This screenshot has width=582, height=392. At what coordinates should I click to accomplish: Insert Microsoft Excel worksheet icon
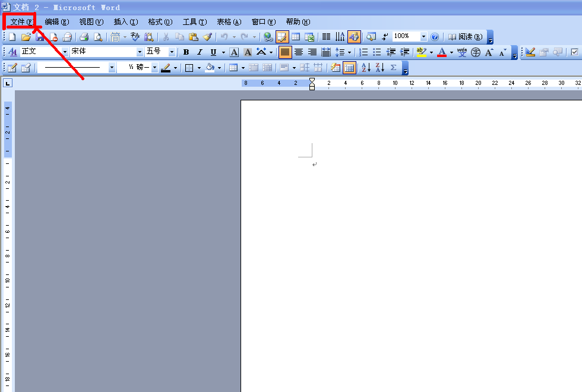pyautogui.click(x=309, y=37)
